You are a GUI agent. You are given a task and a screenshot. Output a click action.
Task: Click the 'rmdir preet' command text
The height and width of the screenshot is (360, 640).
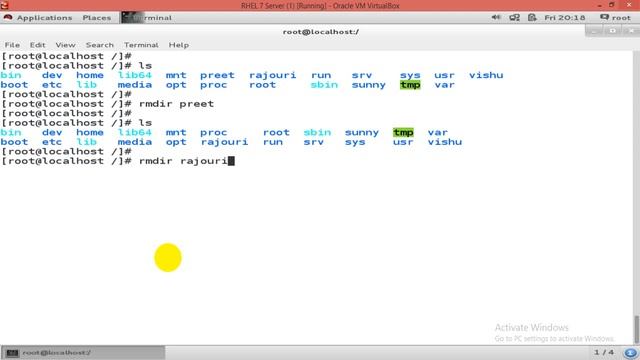(176, 104)
